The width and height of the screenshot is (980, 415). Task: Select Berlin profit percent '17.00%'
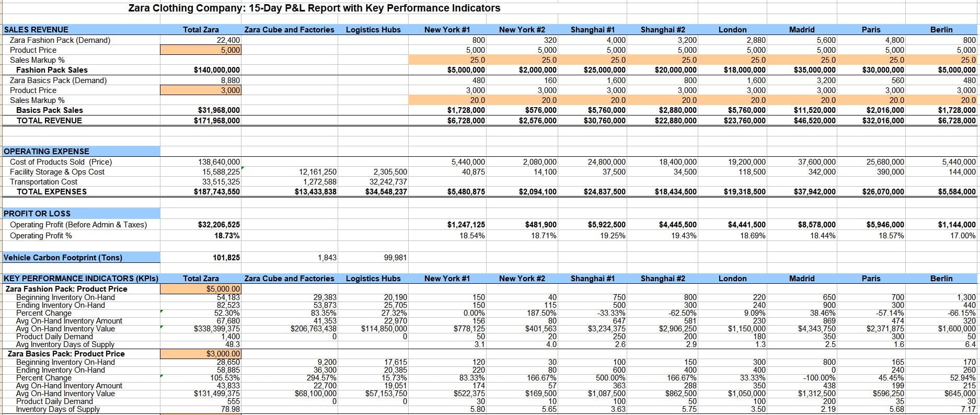964,236
